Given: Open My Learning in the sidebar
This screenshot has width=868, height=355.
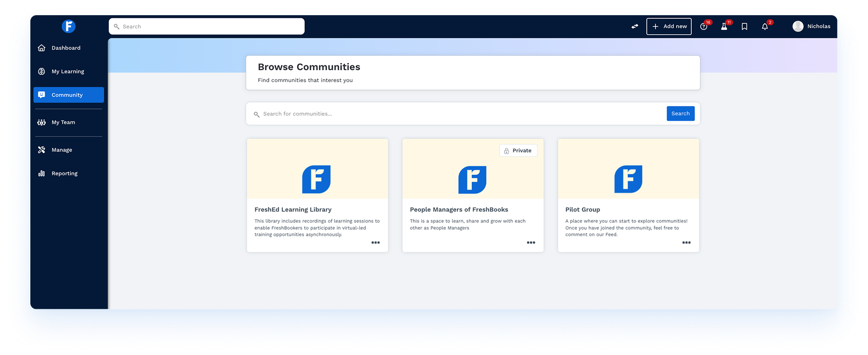Looking at the screenshot, I should (68, 71).
